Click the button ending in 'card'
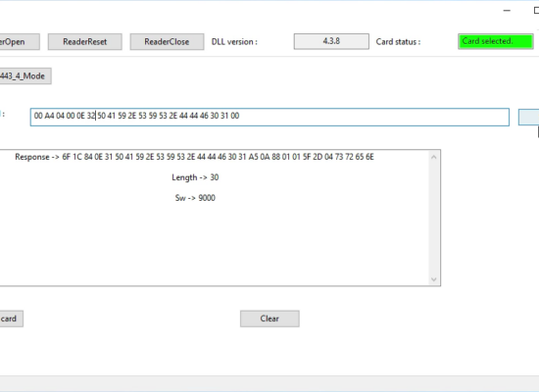The width and height of the screenshot is (539, 392). 12,318
